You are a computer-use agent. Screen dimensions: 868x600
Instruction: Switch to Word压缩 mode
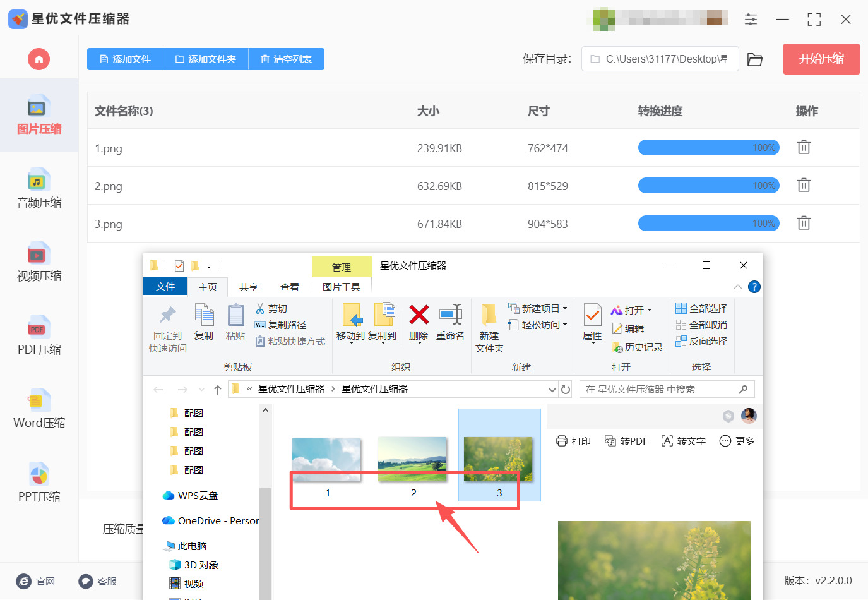(39, 409)
